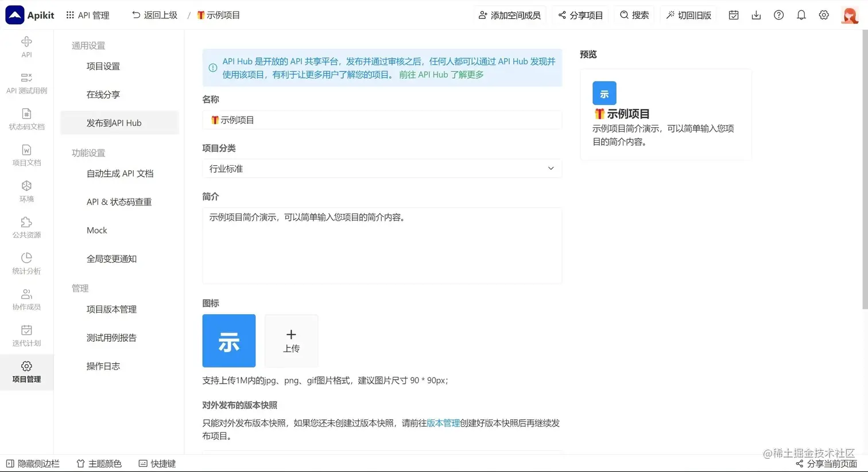Open API & 状态码查重 settings

[119, 202]
